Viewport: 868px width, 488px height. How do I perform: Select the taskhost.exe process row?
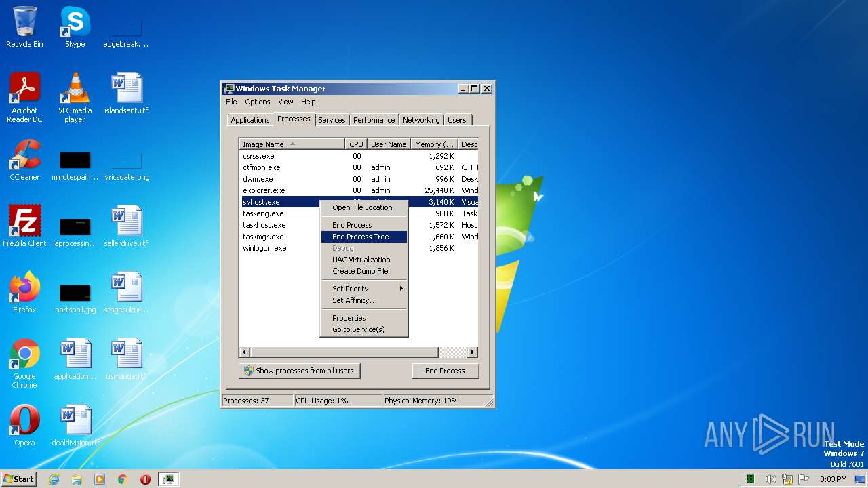(x=279, y=225)
